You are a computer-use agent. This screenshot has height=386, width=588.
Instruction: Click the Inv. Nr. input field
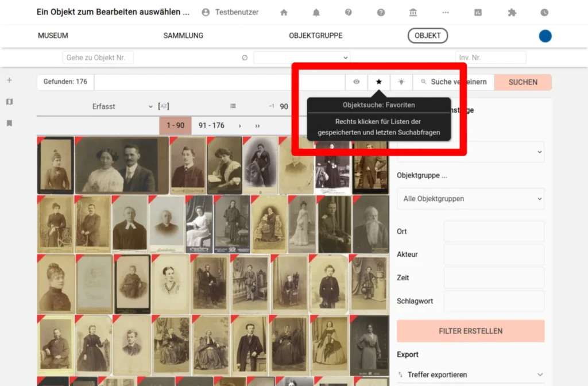490,57
